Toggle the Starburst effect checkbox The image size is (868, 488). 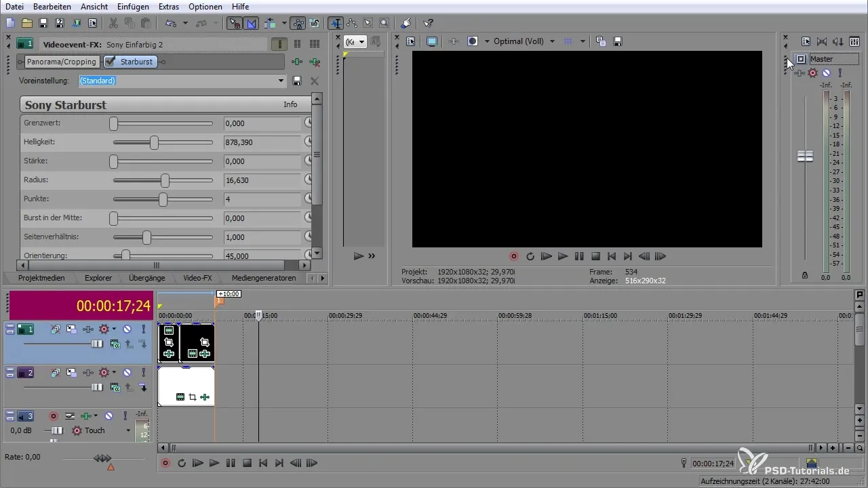(110, 62)
